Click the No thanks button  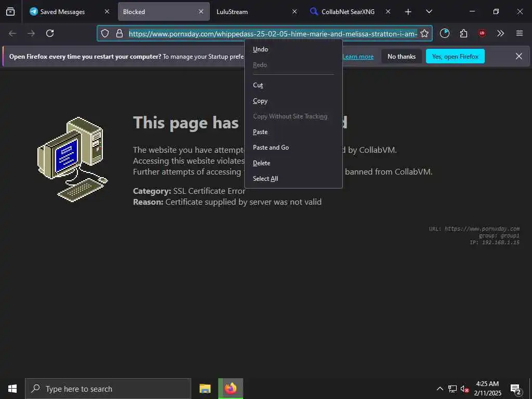pos(402,56)
